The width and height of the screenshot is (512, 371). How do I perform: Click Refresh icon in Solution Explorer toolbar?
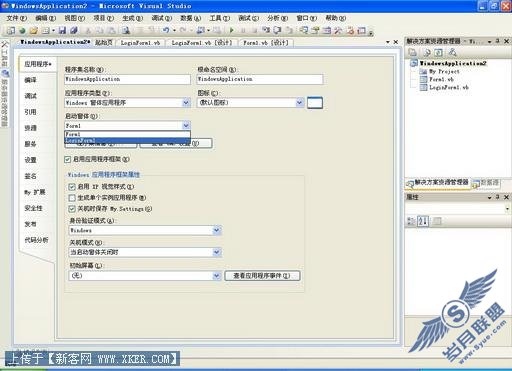(439, 52)
